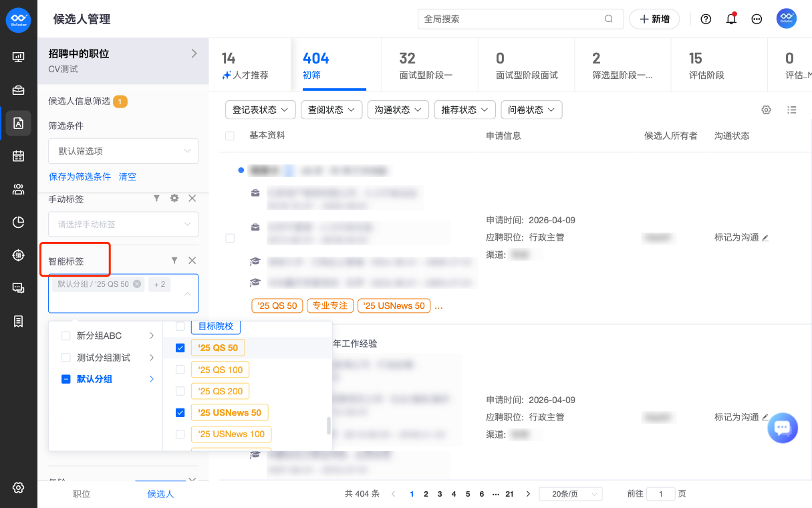Expand the 新分组ABC submenu arrow
Image resolution: width=812 pixels, height=508 pixels.
pyautogui.click(x=152, y=336)
